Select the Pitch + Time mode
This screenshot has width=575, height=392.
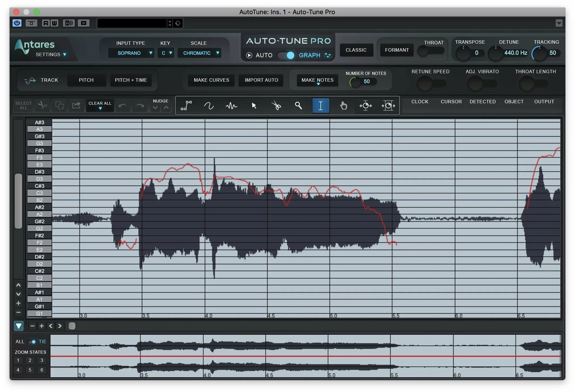click(x=131, y=80)
